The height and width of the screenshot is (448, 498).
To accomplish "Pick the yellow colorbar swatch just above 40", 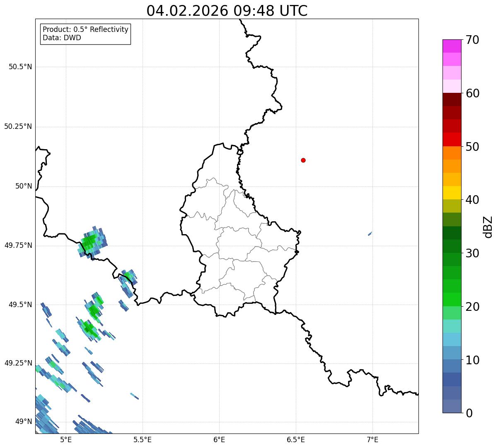I will pos(452,193).
